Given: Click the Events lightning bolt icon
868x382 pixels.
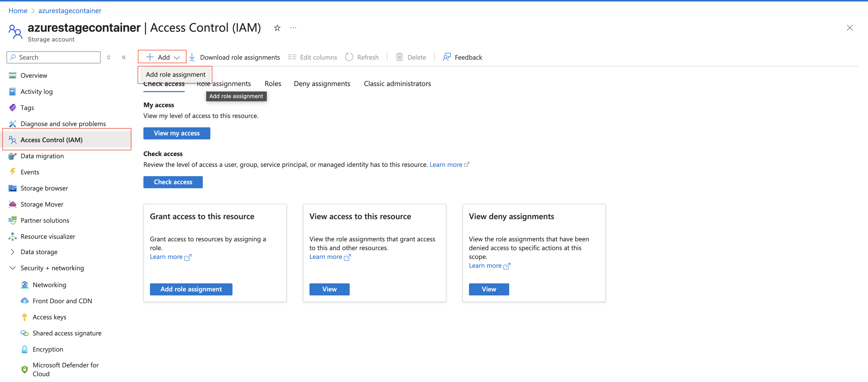Looking at the screenshot, I should (13, 172).
